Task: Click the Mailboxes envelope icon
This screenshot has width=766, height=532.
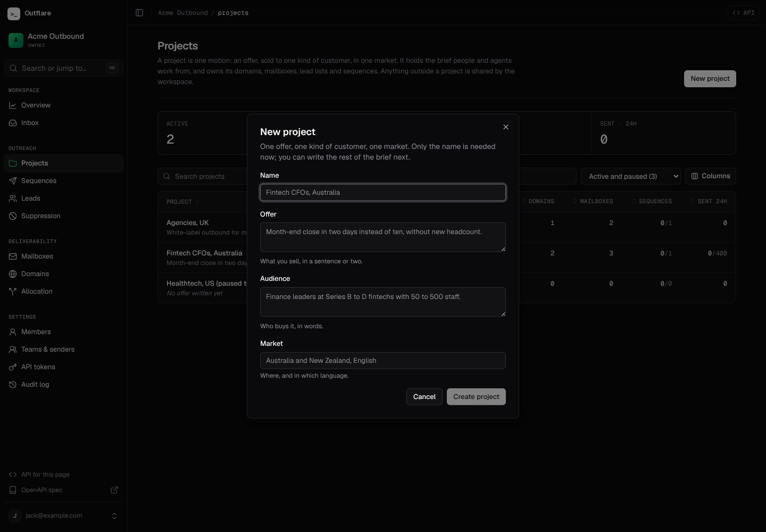Action: pos(13,256)
